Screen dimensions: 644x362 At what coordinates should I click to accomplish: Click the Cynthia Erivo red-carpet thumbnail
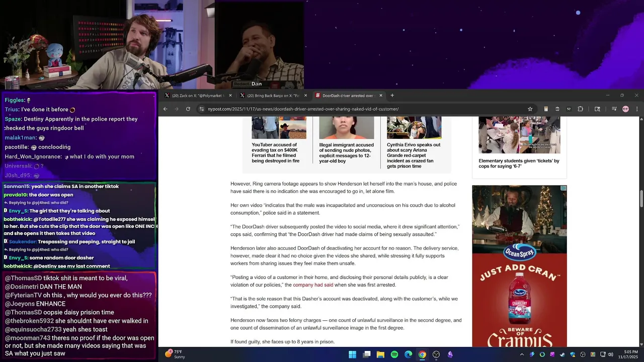[414, 128]
